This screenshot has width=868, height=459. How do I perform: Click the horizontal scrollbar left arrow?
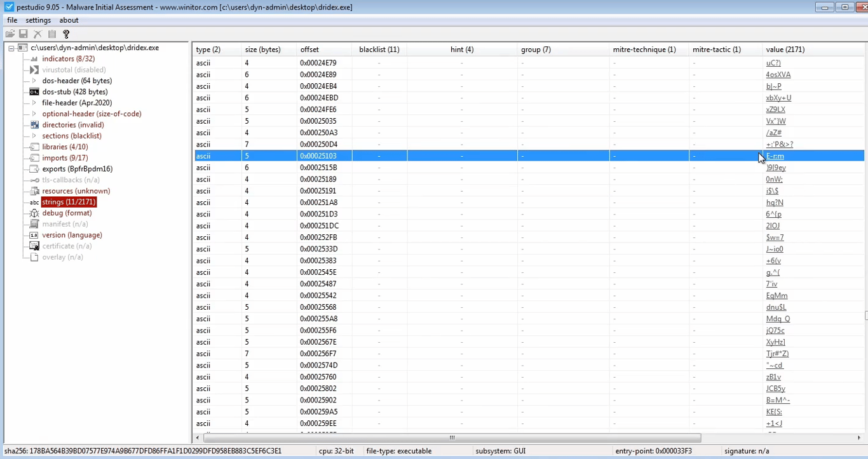tap(198, 438)
